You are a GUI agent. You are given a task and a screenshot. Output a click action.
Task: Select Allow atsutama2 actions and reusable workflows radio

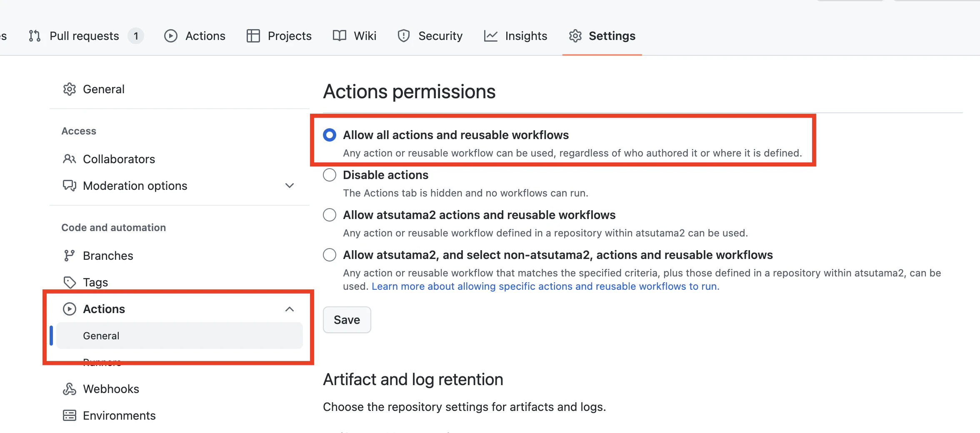click(x=330, y=215)
